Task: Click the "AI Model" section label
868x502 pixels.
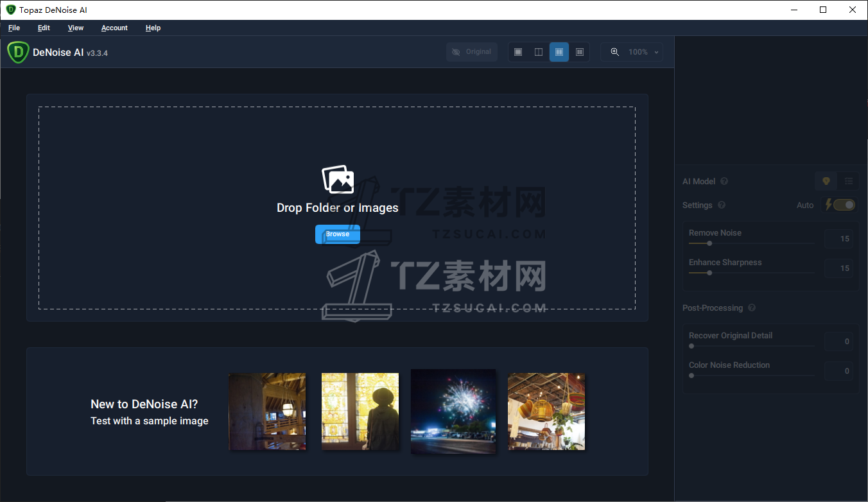Action: point(699,182)
